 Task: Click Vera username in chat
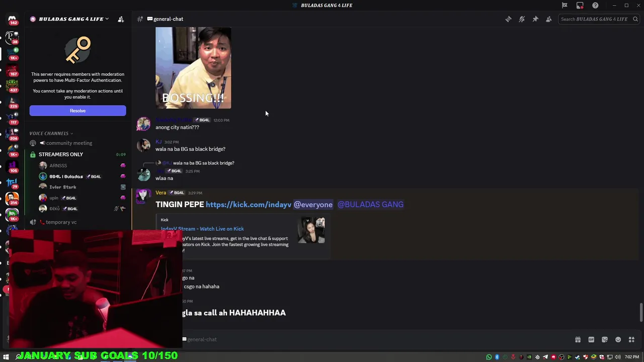[x=161, y=193]
